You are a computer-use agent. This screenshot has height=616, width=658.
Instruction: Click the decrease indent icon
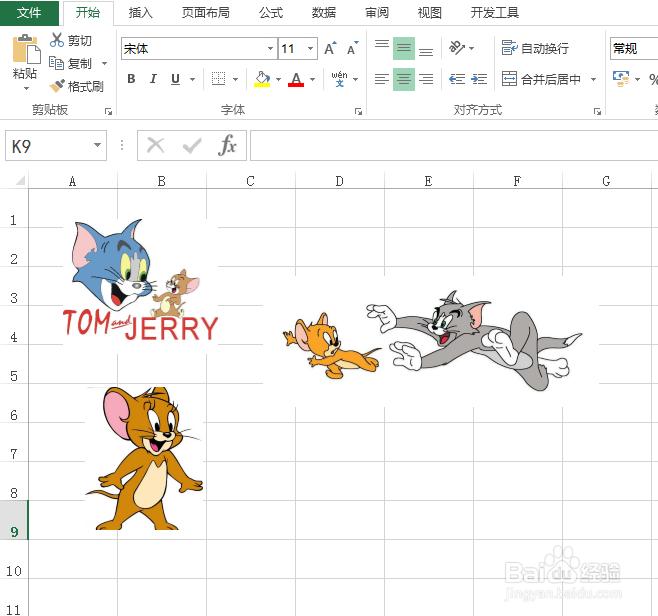[x=457, y=79]
